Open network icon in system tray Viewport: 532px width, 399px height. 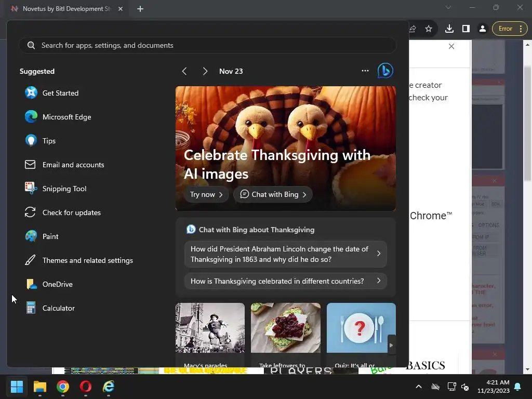451,387
